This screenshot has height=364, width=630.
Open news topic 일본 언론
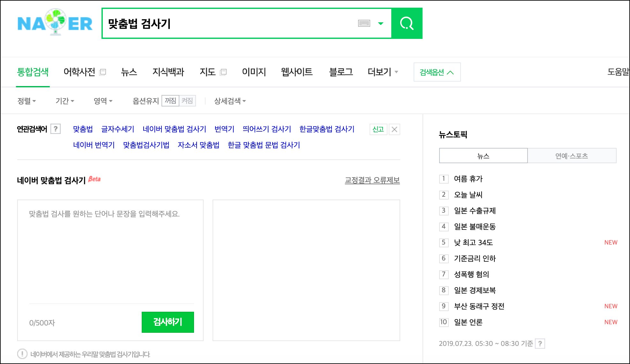[x=468, y=322]
